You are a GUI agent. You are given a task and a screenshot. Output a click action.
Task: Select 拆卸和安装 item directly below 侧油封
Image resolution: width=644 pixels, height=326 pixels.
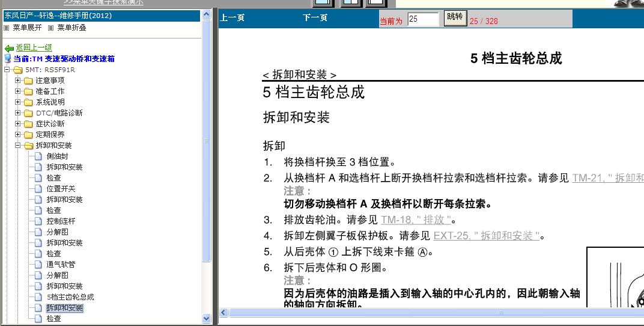coord(64,167)
